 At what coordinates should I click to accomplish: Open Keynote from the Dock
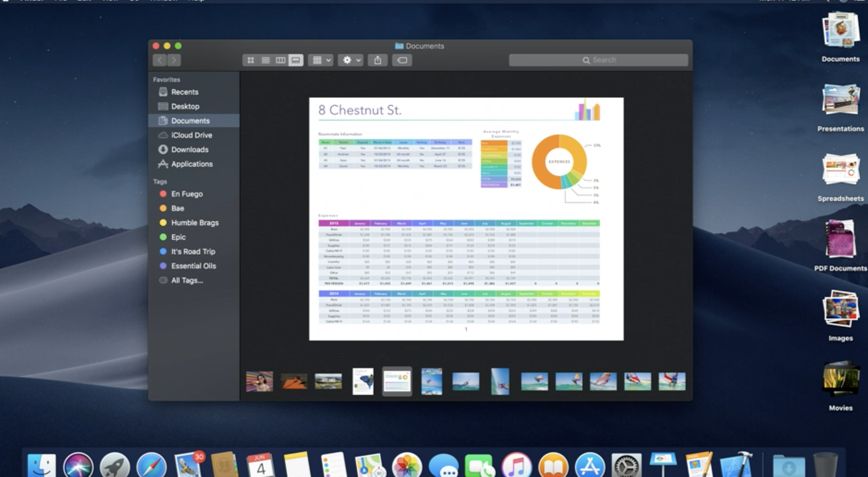[x=663, y=465]
